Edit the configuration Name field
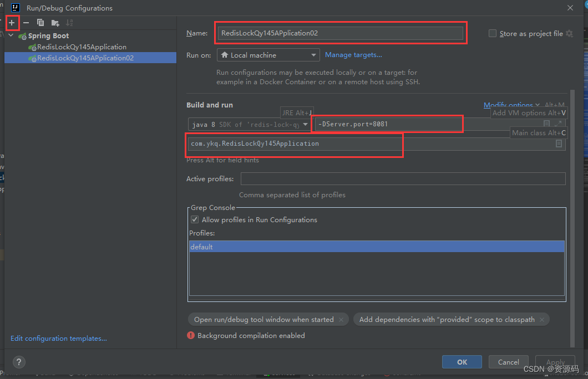 [340, 33]
